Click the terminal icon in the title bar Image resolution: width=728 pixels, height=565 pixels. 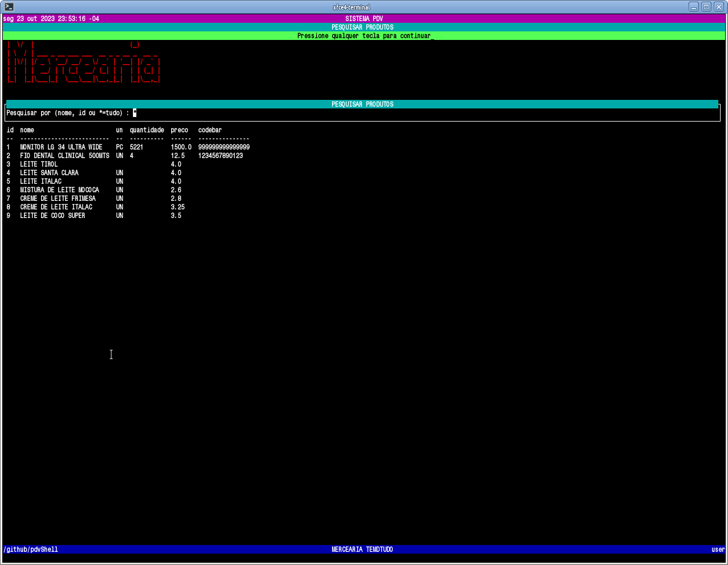9,7
